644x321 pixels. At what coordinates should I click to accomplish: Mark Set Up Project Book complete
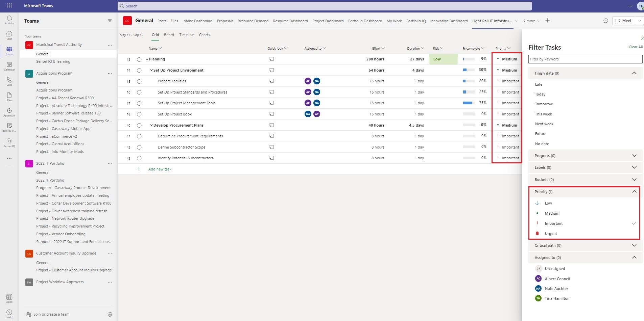point(139,114)
